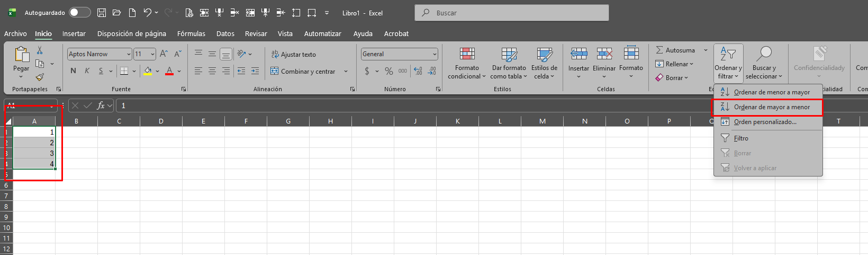Click the Estilos de celda button
Image resolution: width=868 pixels, height=255 pixels.
(x=544, y=63)
